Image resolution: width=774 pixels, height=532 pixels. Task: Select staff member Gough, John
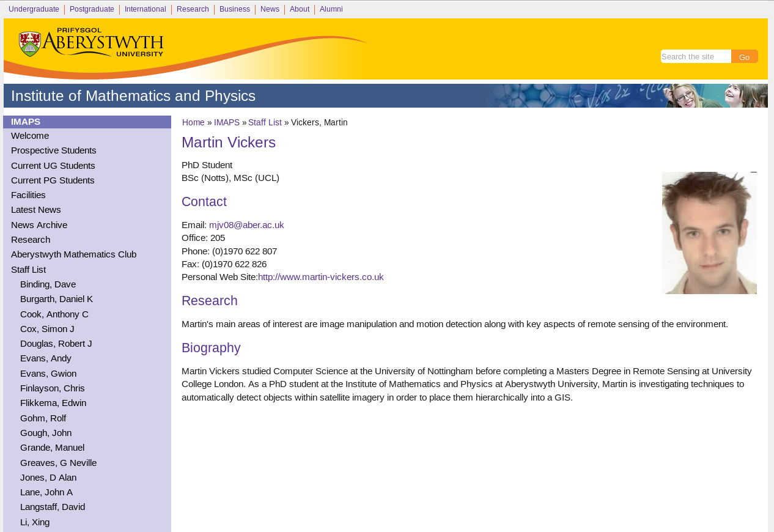coord(46,433)
